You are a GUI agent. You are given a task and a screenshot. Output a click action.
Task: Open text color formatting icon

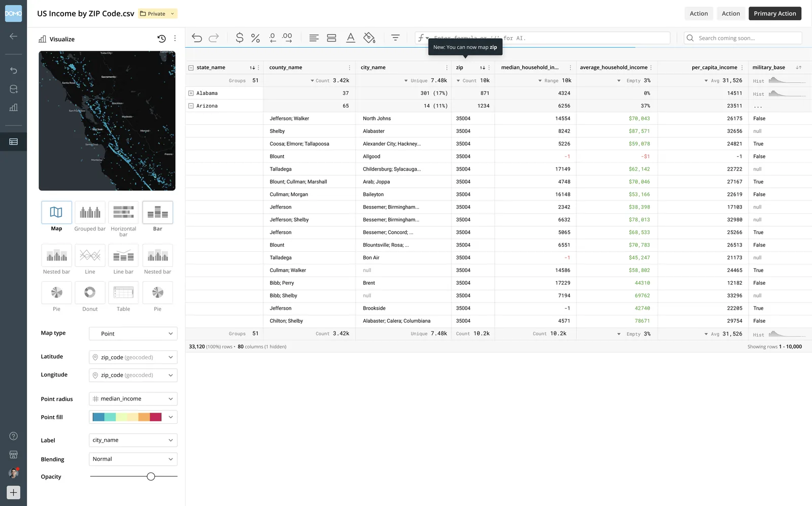(x=351, y=38)
